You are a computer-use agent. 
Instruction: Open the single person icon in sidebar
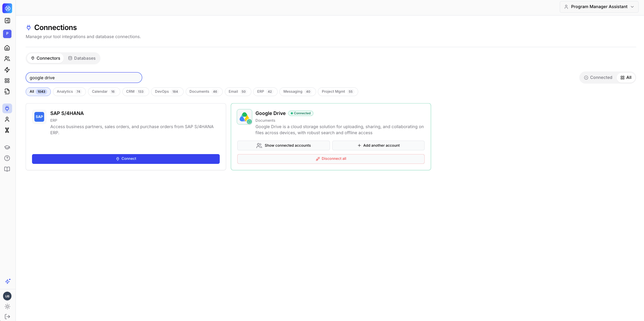click(7, 119)
